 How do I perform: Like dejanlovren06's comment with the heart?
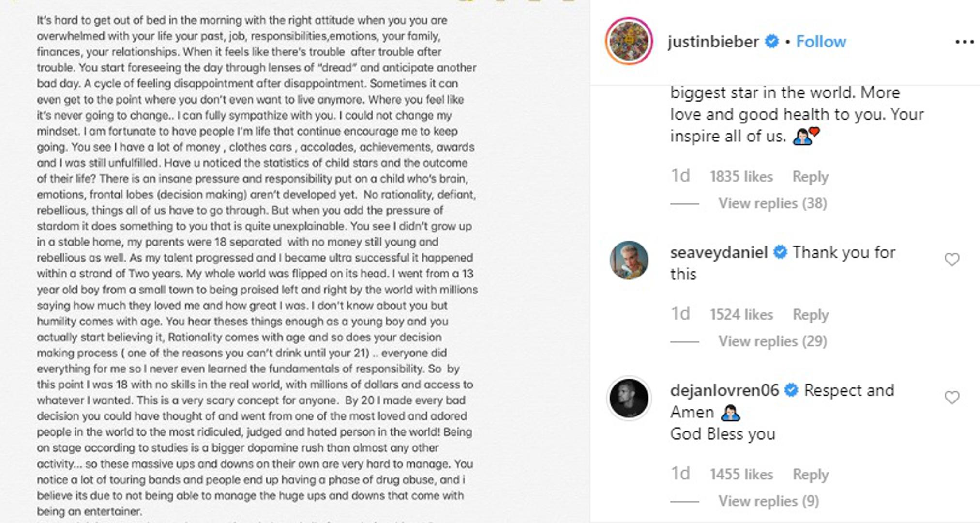952,398
